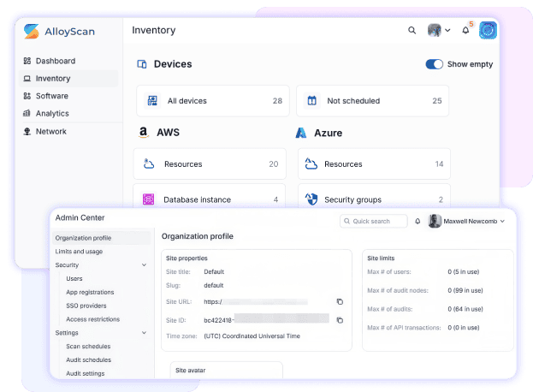Collapse the Settings section chevron
This screenshot has width=533, height=392.
144,332
